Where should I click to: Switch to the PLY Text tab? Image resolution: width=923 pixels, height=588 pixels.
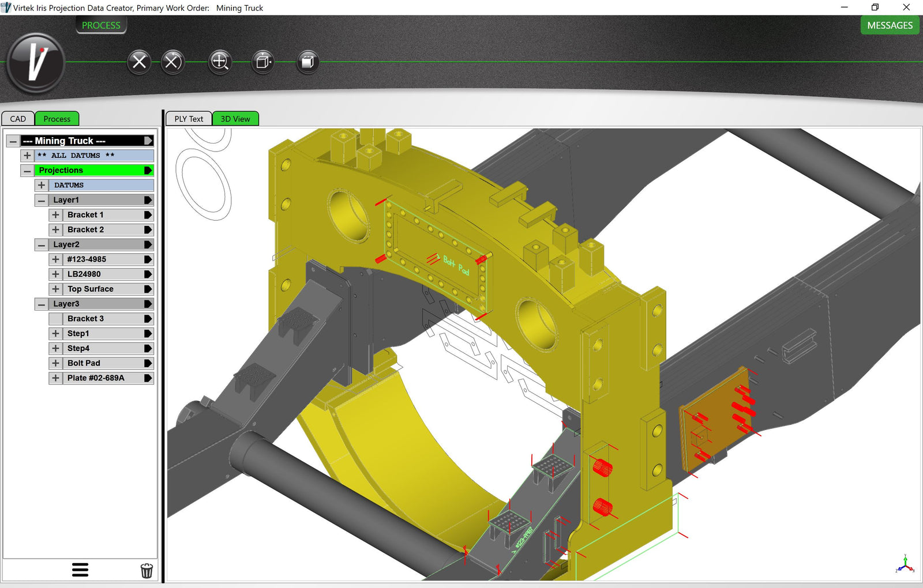188,118
